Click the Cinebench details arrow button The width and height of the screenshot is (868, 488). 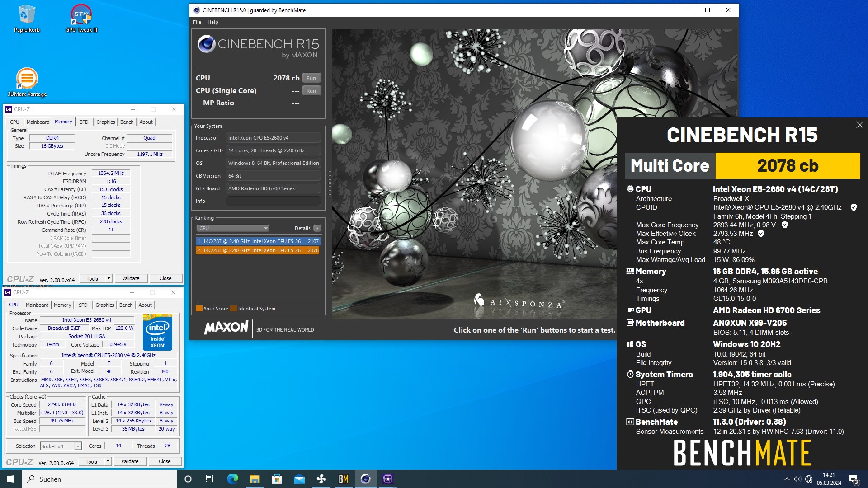[317, 228]
